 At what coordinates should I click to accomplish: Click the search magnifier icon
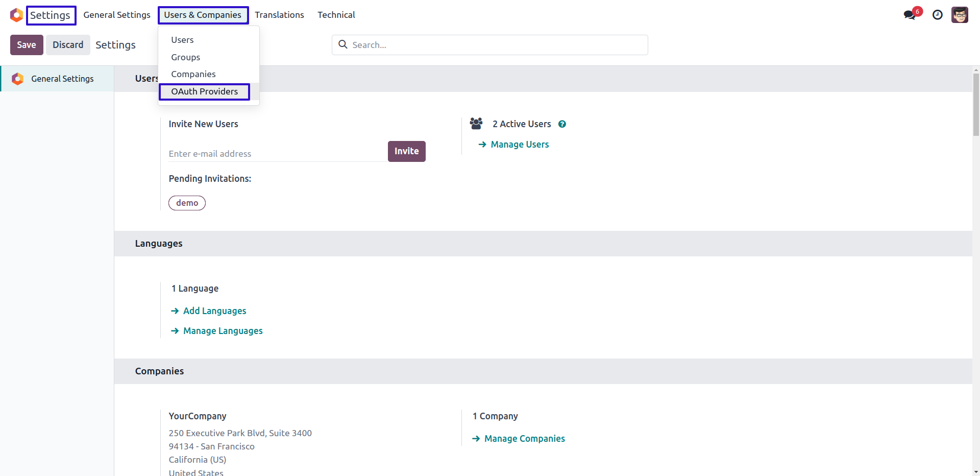[x=343, y=45]
